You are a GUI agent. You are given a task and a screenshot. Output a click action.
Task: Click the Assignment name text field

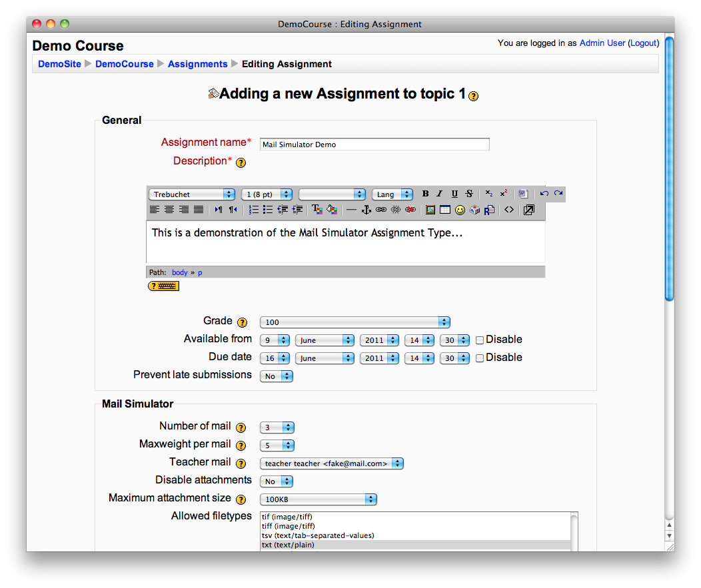click(x=374, y=144)
